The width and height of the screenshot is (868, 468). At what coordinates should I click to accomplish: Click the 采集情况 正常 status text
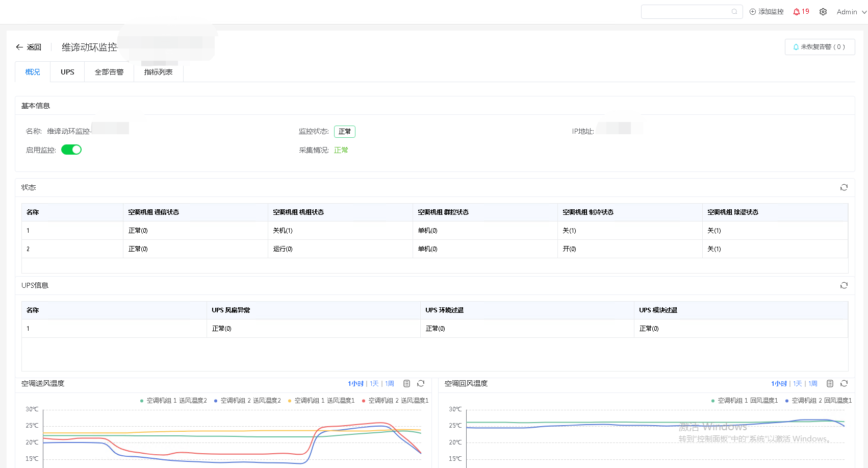tap(341, 150)
